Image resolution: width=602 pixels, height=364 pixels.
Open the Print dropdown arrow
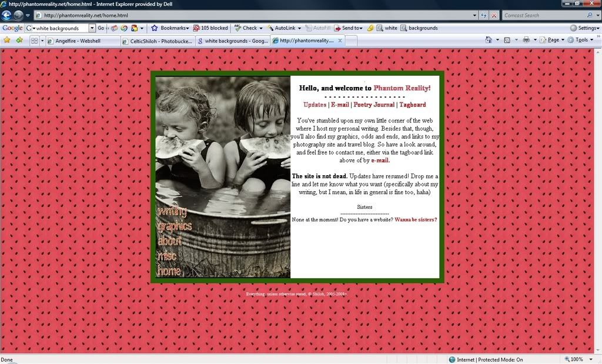tap(535, 40)
